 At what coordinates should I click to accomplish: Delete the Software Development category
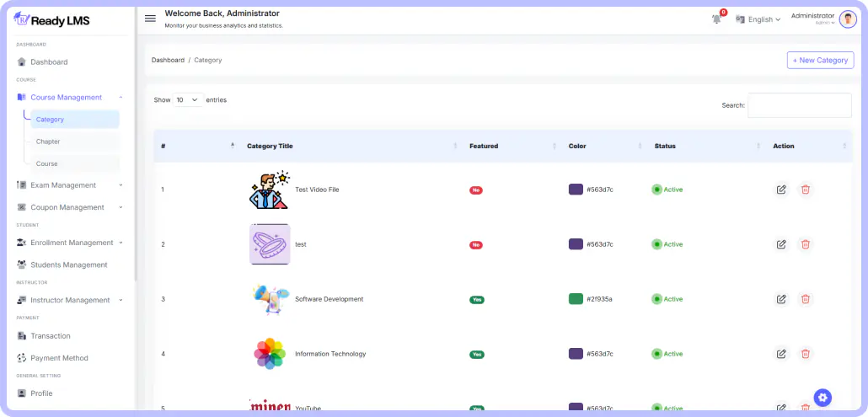click(x=805, y=299)
